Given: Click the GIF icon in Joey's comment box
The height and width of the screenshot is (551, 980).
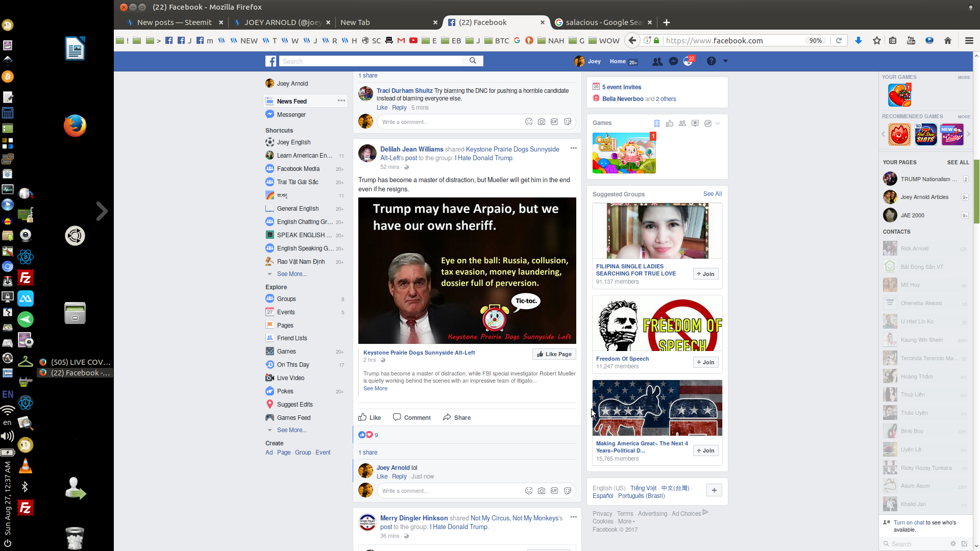Looking at the screenshot, I should click(554, 491).
